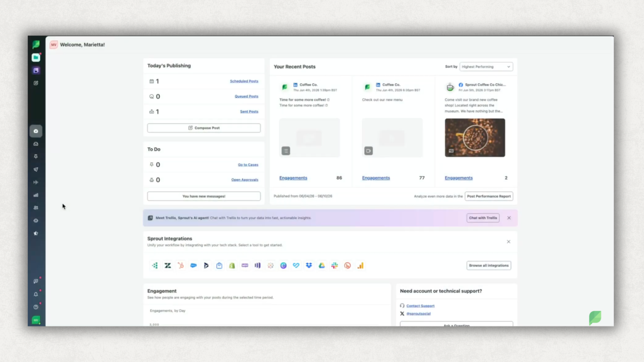Follow the Go to Cases link
This screenshot has width=644, height=362.
pyautogui.click(x=248, y=165)
